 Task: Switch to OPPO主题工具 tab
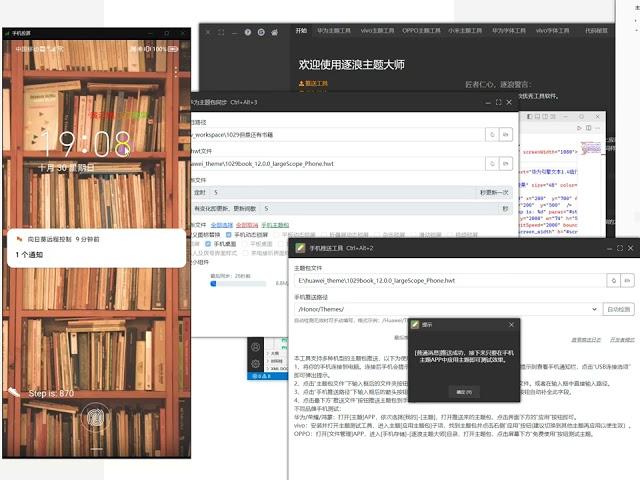click(420, 31)
